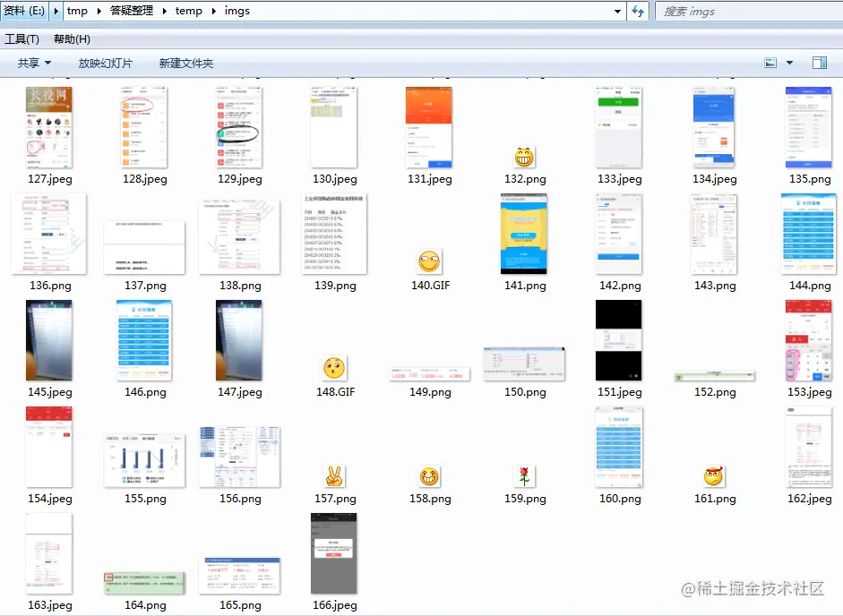Select thin strip thumbnail 152.png
This screenshot has height=616, width=843.
coord(714,376)
